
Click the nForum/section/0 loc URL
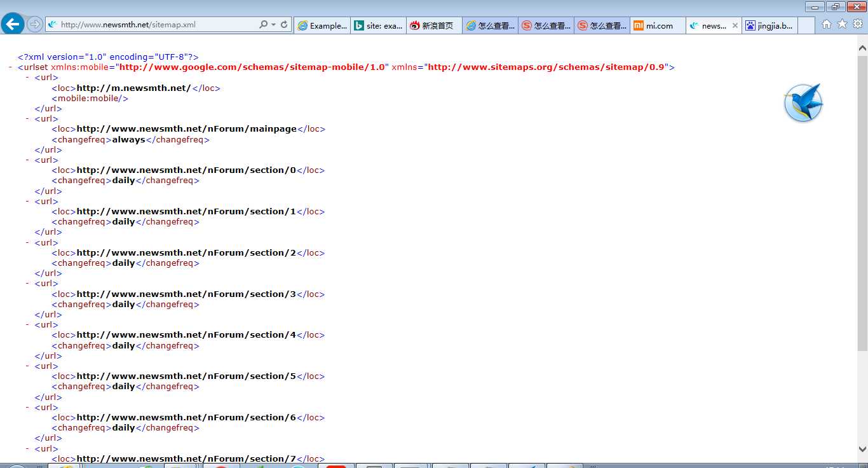pos(186,170)
